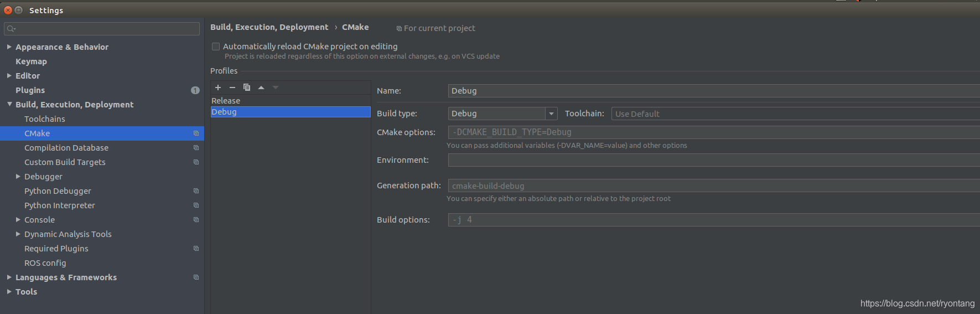Copy the selected profile
Screen dimensions: 980x314
(247, 87)
